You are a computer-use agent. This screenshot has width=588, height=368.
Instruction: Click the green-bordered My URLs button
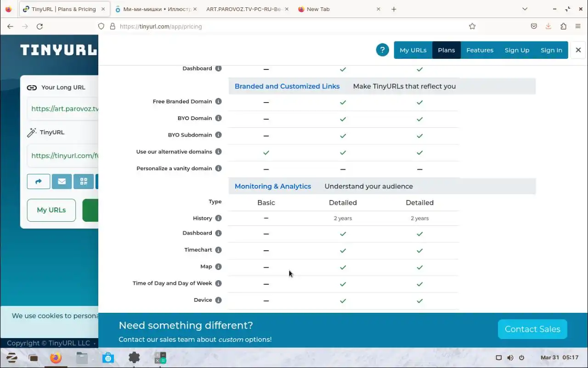click(51, 210)
